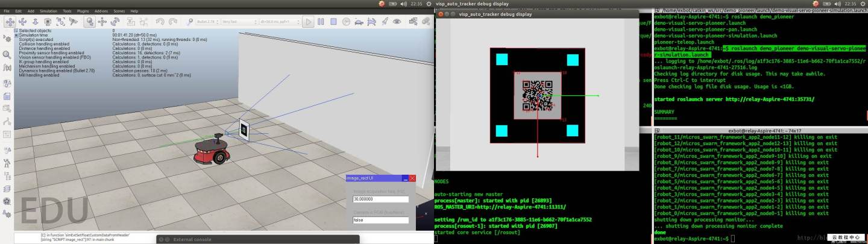
Task: Click the assemble objects toolbar icon
Action: (130, 22)
